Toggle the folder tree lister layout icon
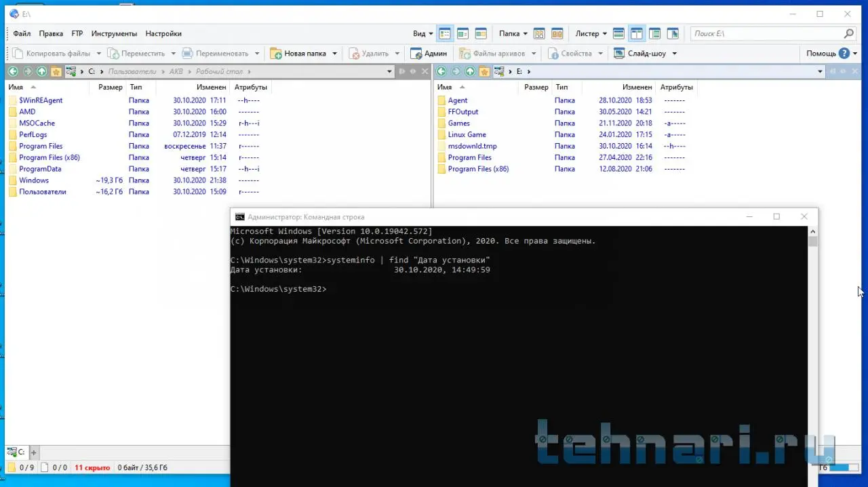 coord(654,33)
